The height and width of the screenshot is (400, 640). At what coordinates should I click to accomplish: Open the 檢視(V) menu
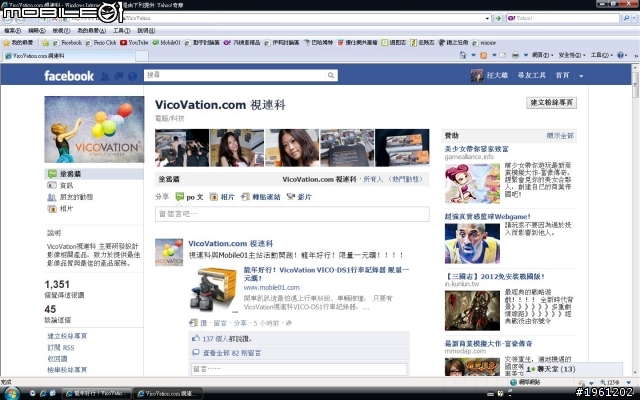[61, 31]
